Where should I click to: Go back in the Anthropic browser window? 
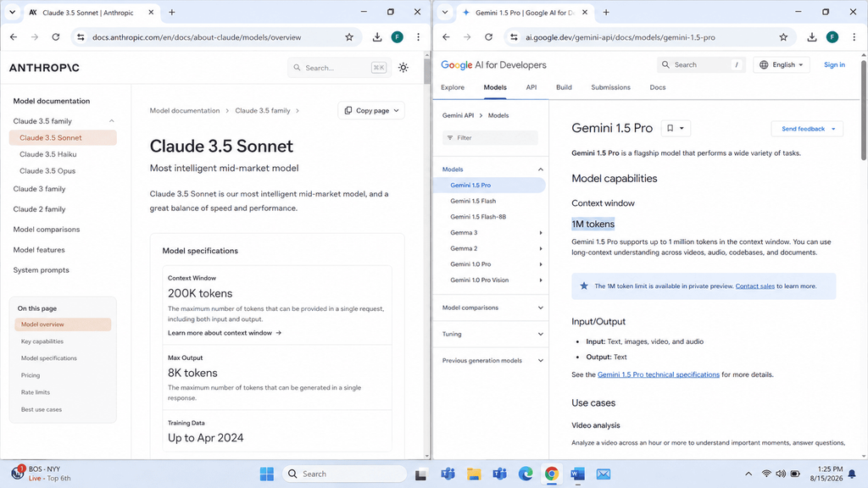14,37
